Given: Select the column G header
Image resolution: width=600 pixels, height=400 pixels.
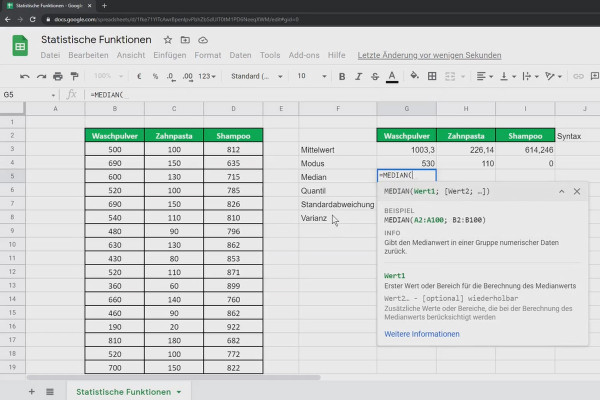Looking at the screenshot, I should [x=406, y=109].
